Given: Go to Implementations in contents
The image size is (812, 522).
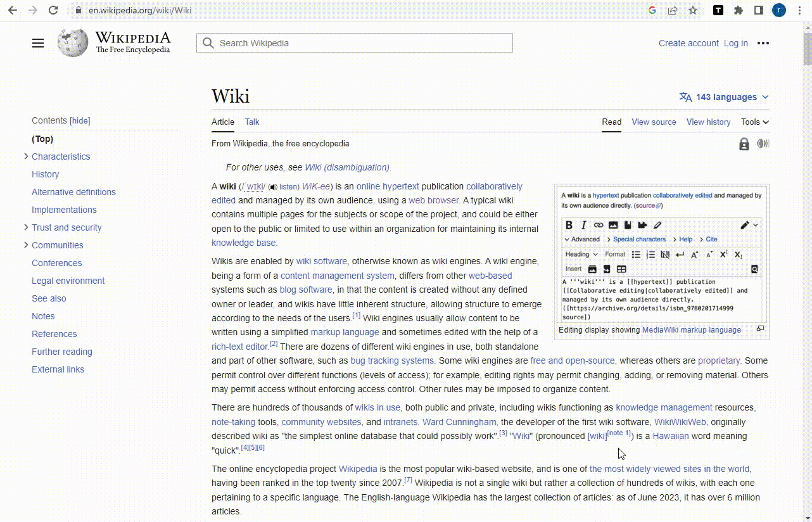Looking at the screenshot, I should [64, 210].
